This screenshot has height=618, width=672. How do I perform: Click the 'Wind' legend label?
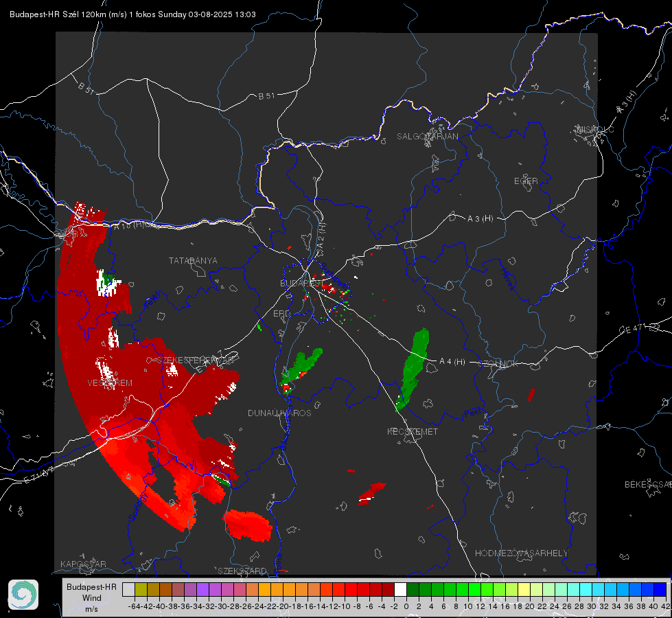(92, 598)
